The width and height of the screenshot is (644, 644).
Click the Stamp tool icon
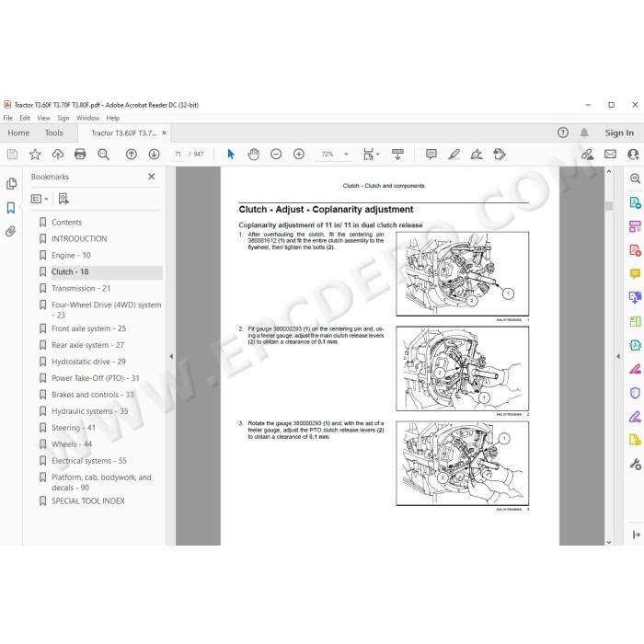click(x=500, y=155)
